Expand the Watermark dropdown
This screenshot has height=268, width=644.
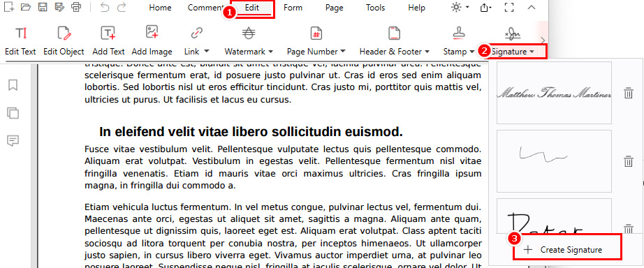[249, 40]
